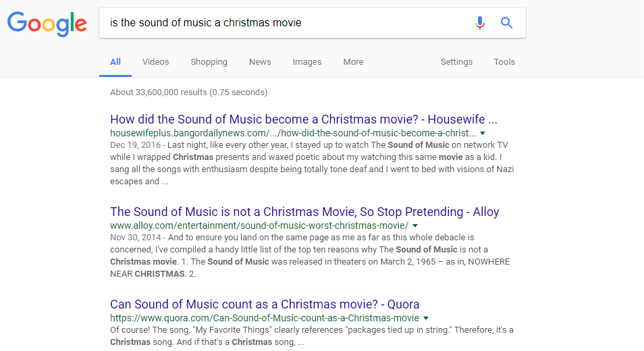
Task: Select the All results tab
Action: (x=115, y=61)
